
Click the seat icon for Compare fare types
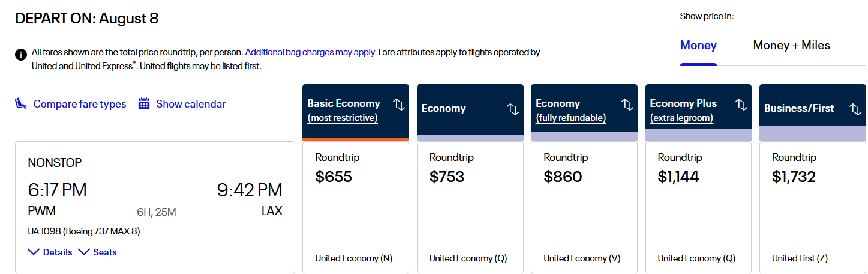[x=22, y=104]
